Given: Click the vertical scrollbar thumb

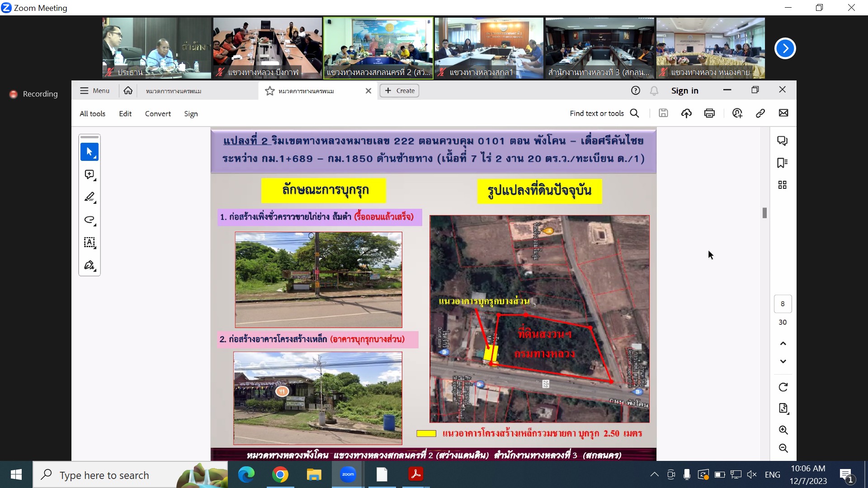Looking at the screenshot, I should pos(764,213).
